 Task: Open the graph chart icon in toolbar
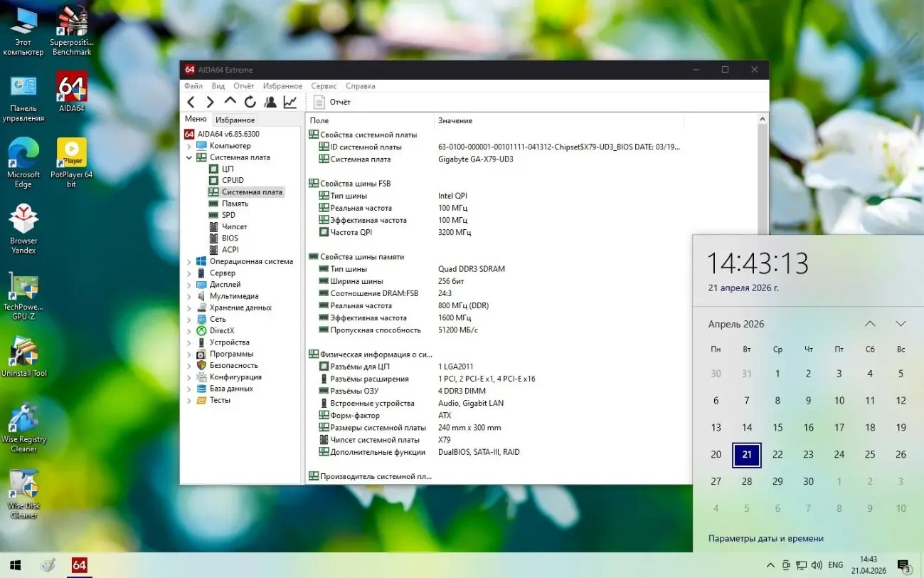[290, 103]
